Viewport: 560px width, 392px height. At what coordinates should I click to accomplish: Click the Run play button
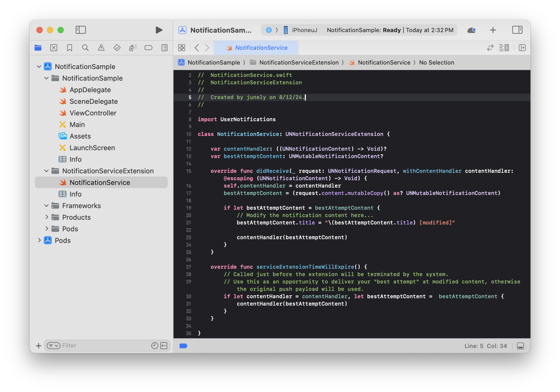159,30
